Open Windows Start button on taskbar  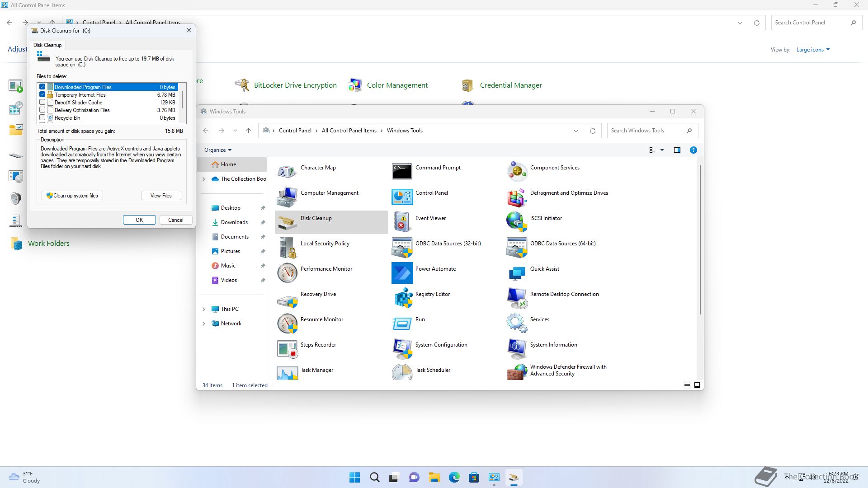pos(355,477)
